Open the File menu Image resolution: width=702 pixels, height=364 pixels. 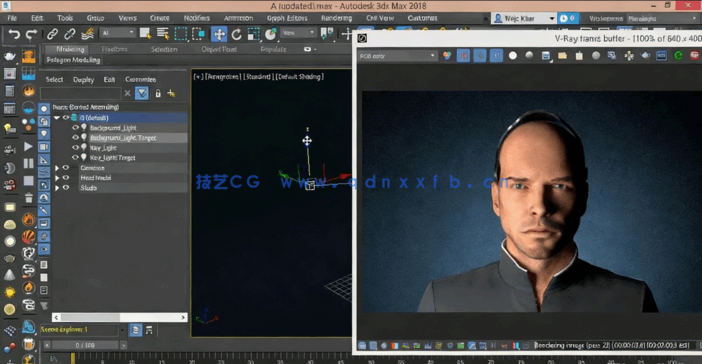12,18
